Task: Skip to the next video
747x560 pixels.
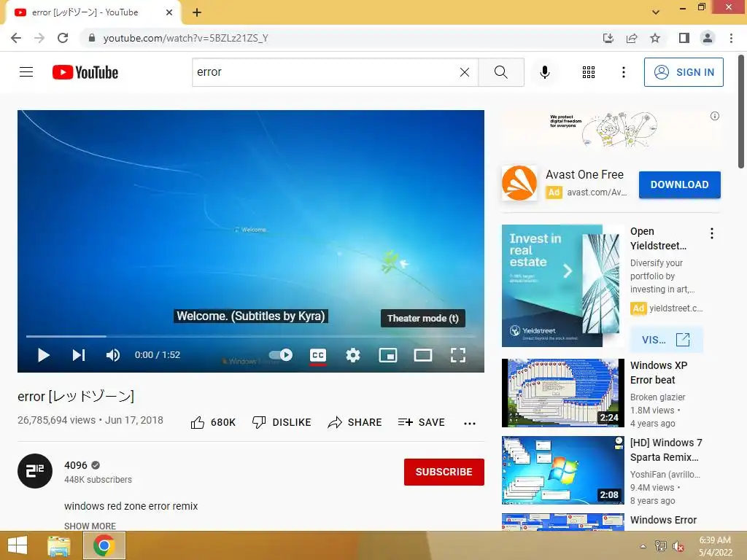Action: pos(78,355)
